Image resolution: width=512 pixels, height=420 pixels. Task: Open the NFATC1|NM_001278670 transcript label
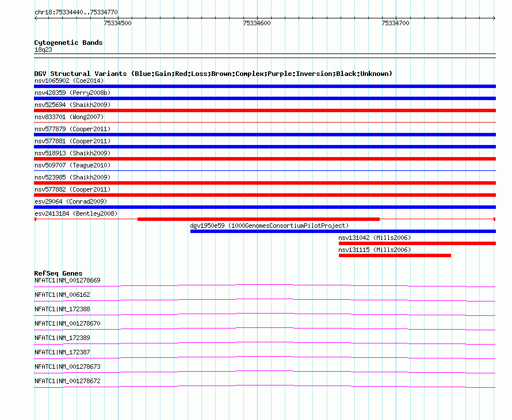point(67,324)
